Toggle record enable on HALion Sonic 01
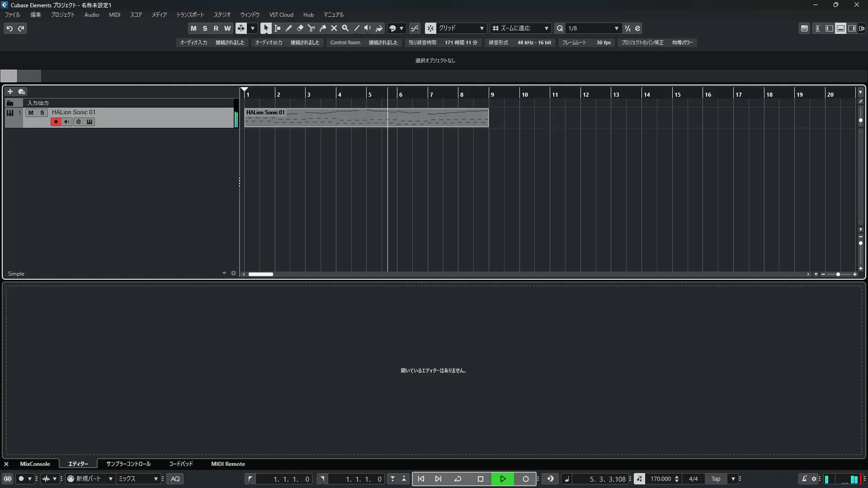This screenshot has width=868, height=488. [56, 122]
